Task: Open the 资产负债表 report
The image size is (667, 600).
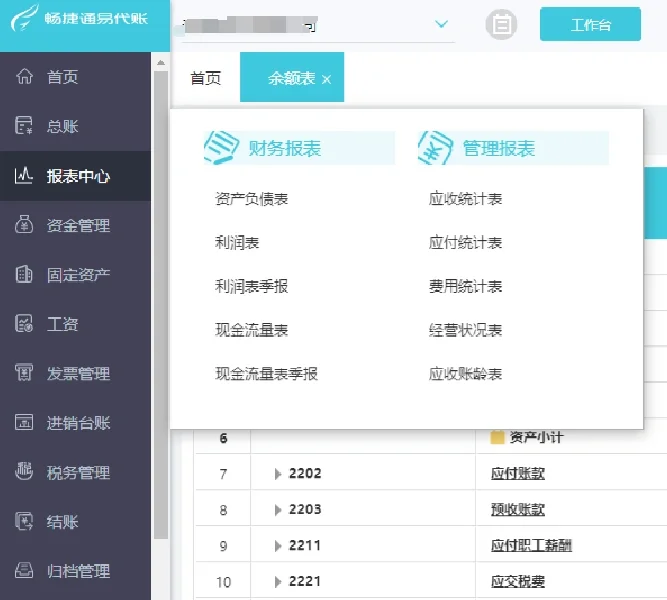Action: (x=251, y=199)
